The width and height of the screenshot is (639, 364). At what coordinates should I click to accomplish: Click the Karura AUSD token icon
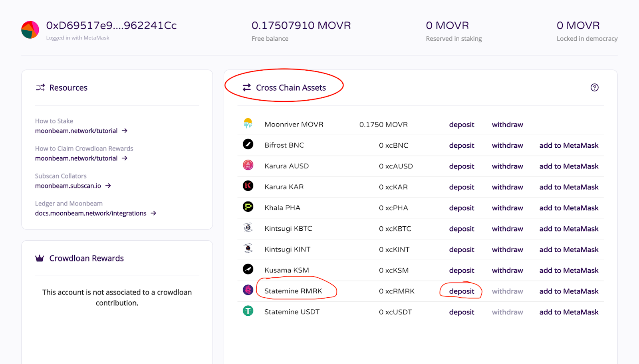click(248, 165)
